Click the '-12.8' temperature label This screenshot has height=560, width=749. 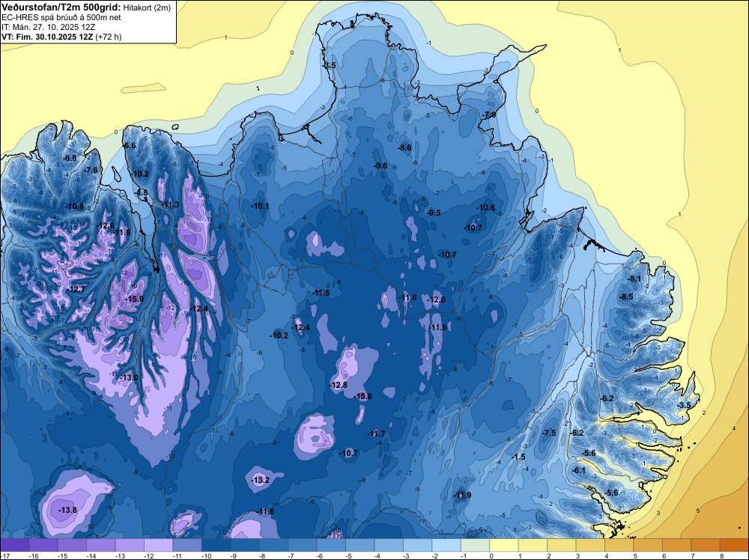(x=339, y=385)
